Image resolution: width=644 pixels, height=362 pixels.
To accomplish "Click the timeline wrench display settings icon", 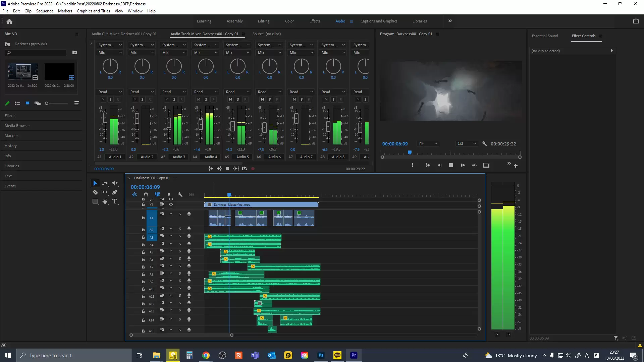I will 180,194.
